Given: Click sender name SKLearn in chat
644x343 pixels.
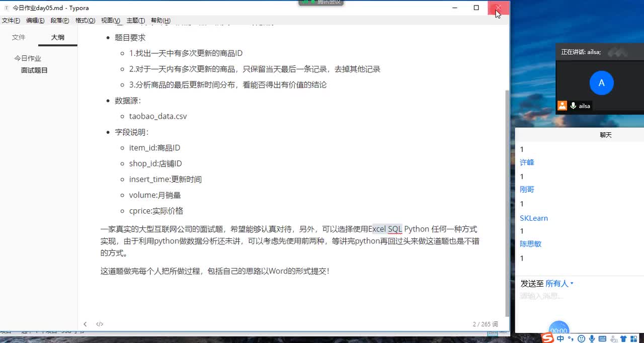Looking at the screenshot, I should pos(534,218).
